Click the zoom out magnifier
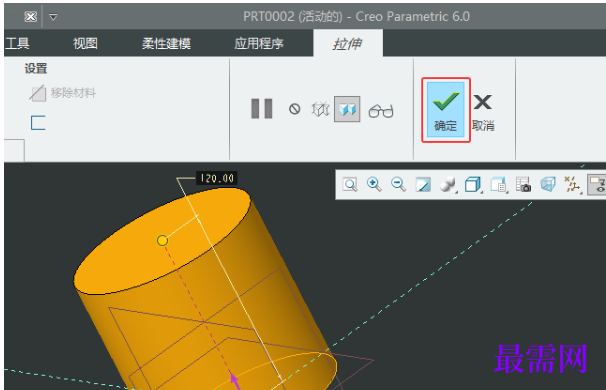Image resolution: width=606 pixels, height=390 pixels. coord(398,184)
